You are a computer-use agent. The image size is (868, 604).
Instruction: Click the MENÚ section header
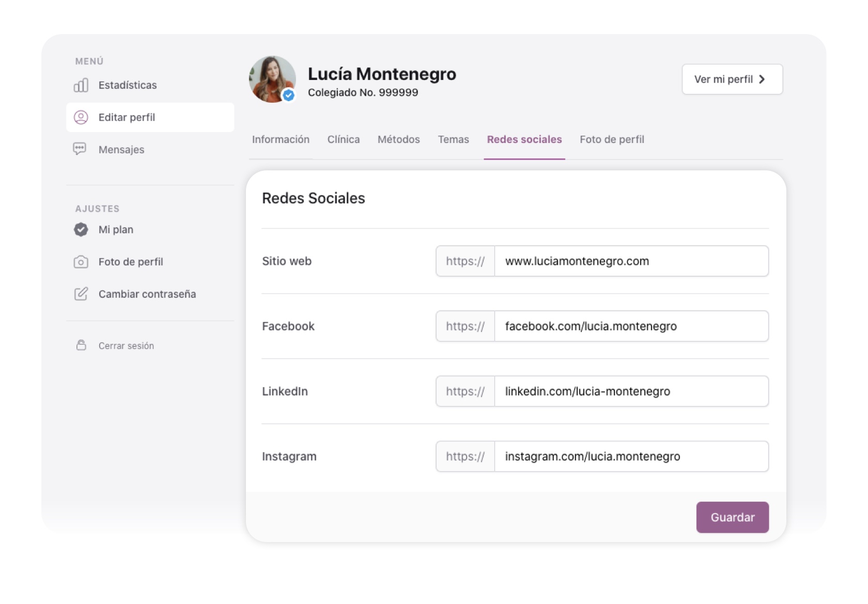pos(89,61)
